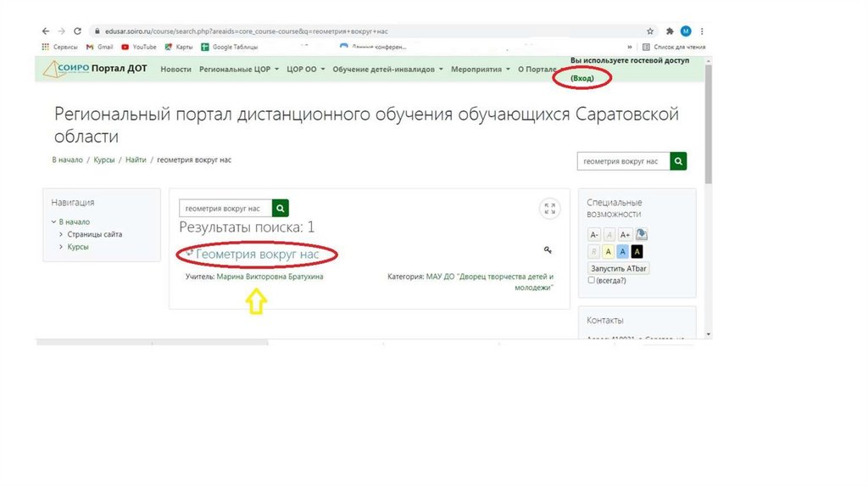Click the results search input field
Screen dimensions: 868x487
coord(225,208)
